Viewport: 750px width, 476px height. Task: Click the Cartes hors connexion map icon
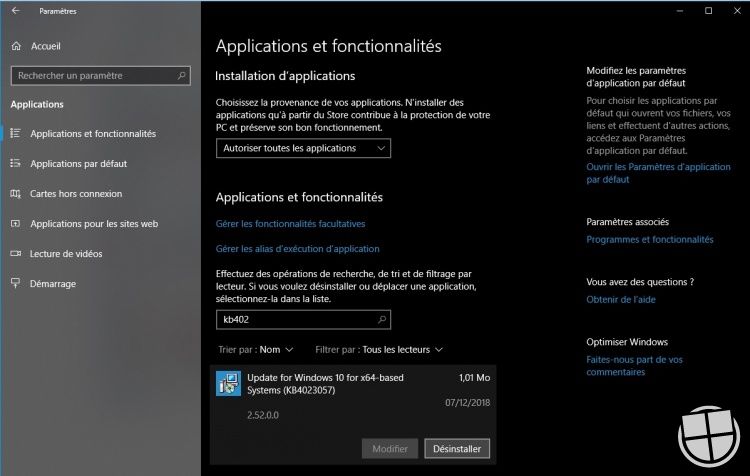16,193
